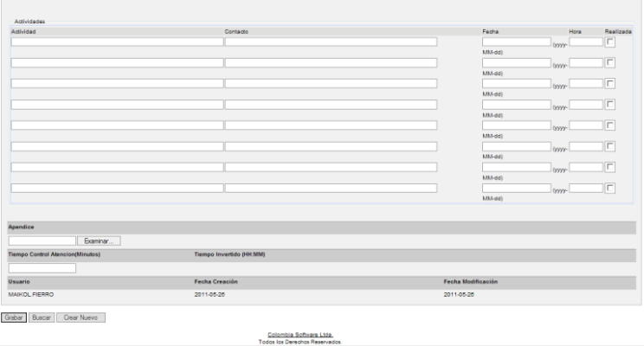Click the Apendice file path field
This screenshot has width=644, height=346.
tap(42, 240)
